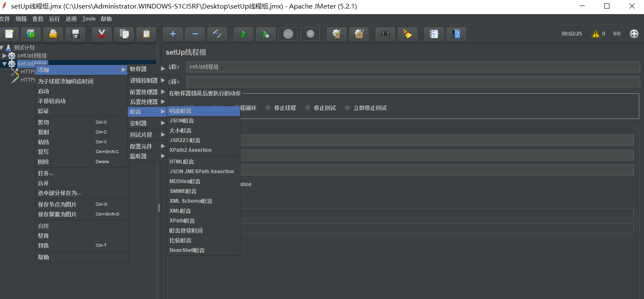The height and width of the screenshot is (299, 644).
Task: Start the test with the green play icon
Action: 243,34
